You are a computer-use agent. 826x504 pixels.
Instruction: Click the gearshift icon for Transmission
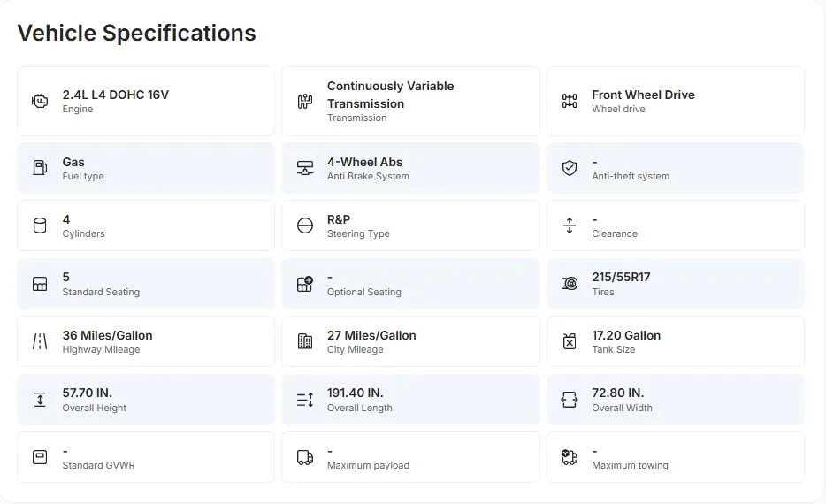(x=305, y=101)
